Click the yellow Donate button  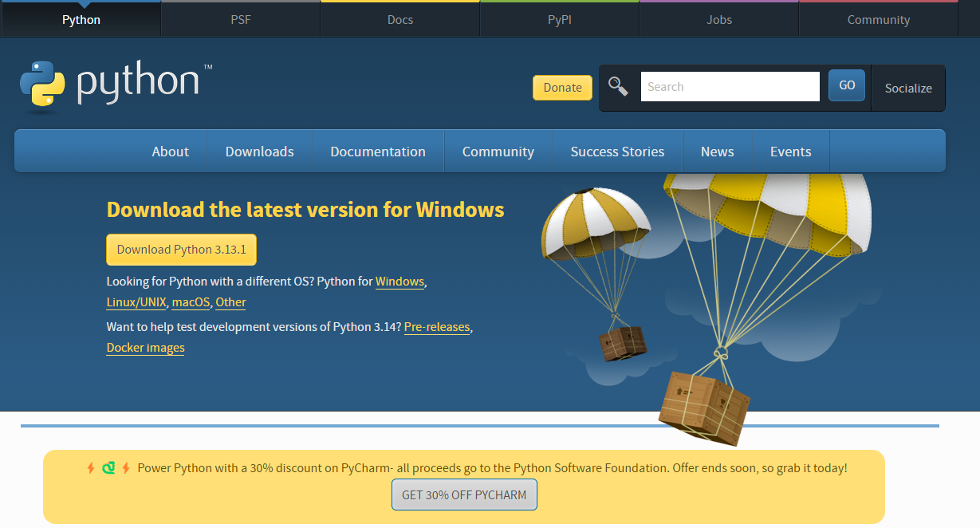pos(562,88)
